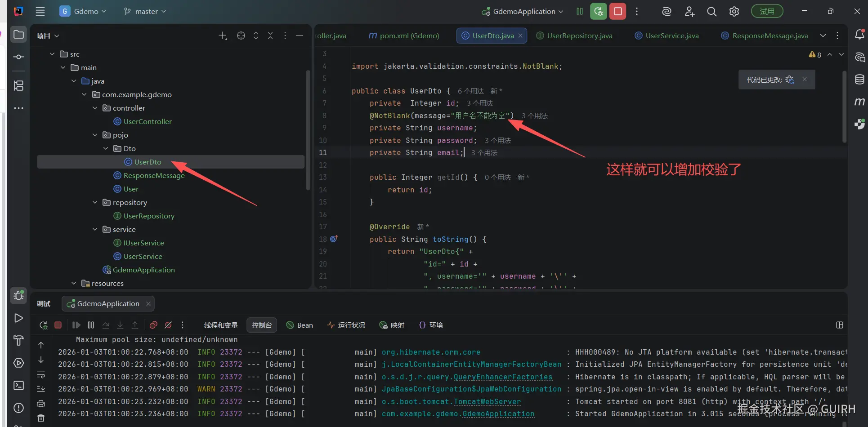Viewport: 868px width, 427px height.
Task: Click the add-new plus icon in project panel
Action: 223,36
